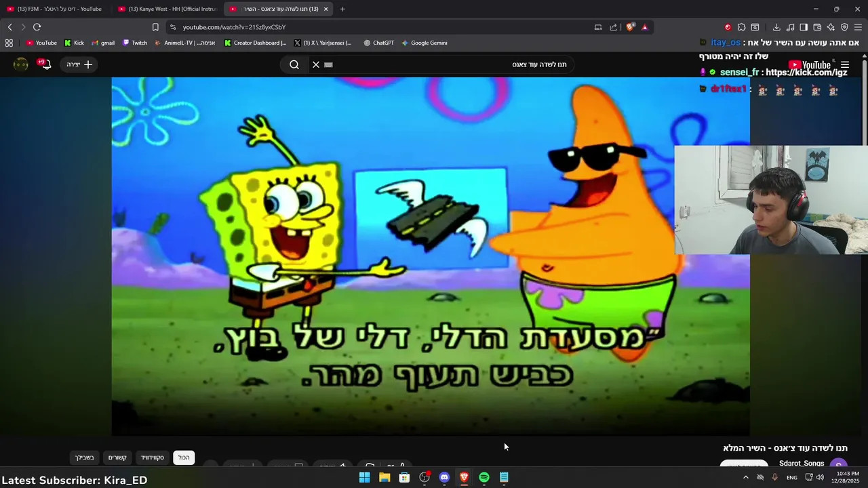The image size is (868, 488).
Task: Open a new browser tab
Action: (342, 9)
